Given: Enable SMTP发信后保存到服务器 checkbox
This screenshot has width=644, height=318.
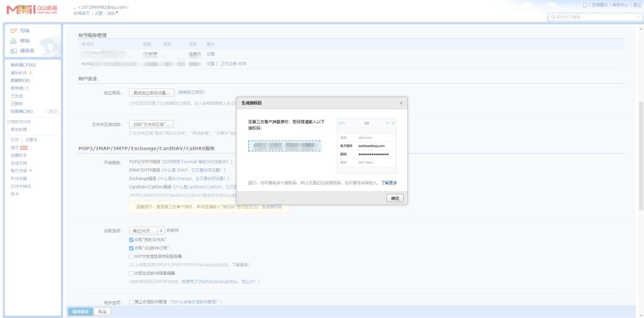Looking at the screenshot, I should (x=131, y=257).
